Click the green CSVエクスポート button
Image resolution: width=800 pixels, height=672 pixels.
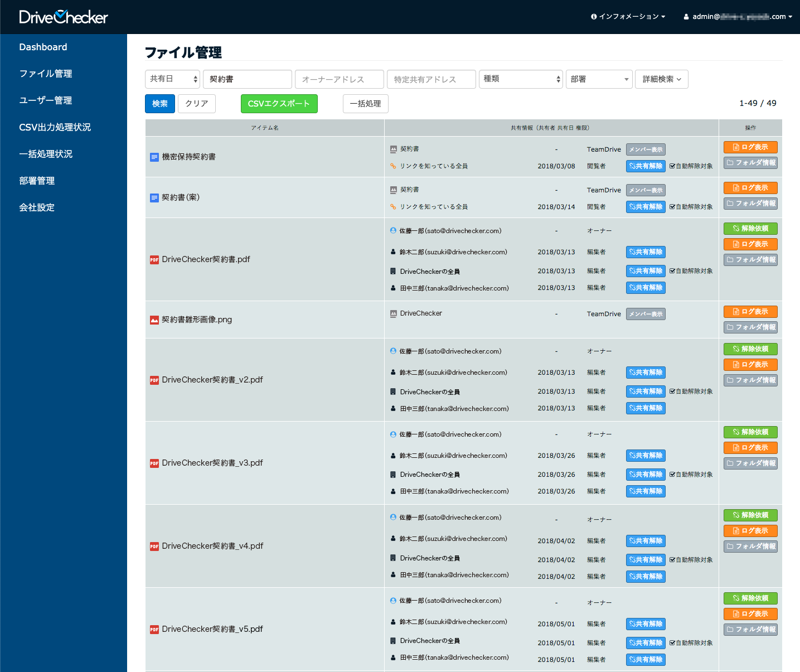coord(279,104)
